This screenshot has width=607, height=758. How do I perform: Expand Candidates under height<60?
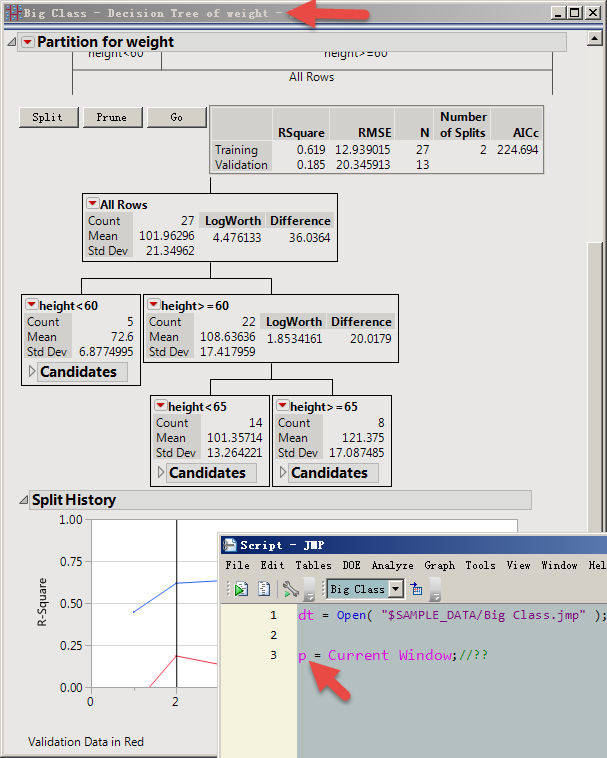coord(32,371)
